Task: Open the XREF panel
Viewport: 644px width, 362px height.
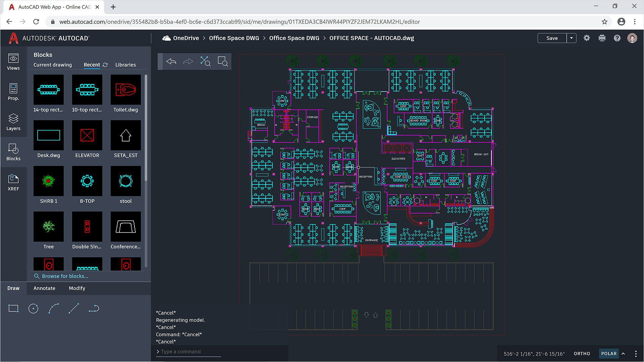Action: (x=13, y=183)
